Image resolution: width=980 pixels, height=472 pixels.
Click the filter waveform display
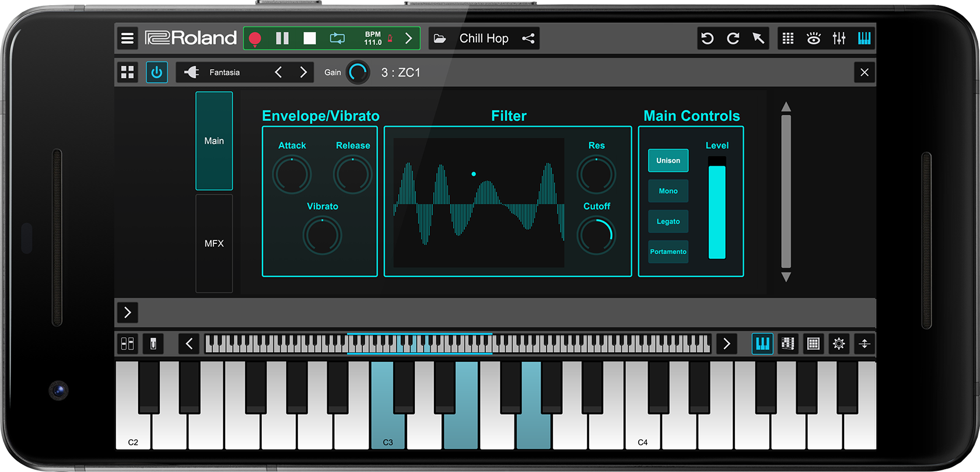pos(479,202)
